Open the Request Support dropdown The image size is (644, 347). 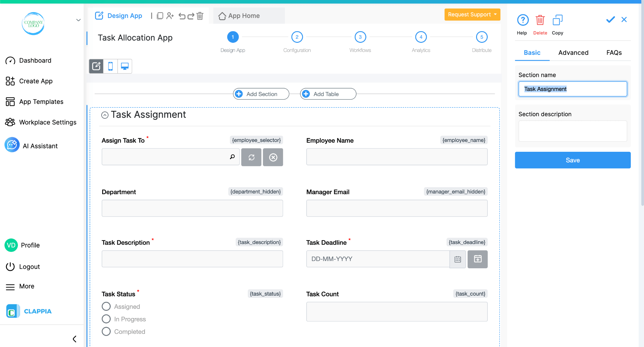[472, 14]
